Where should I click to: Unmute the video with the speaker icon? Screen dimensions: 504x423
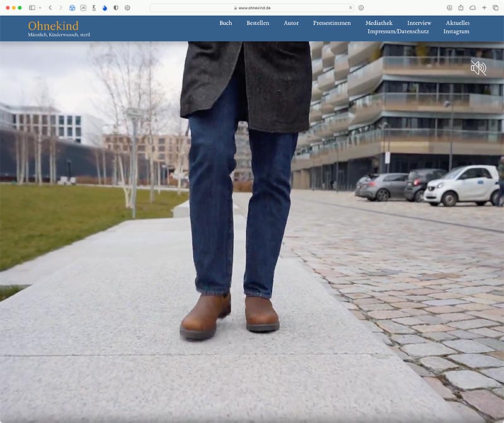[x=478, y=68]
